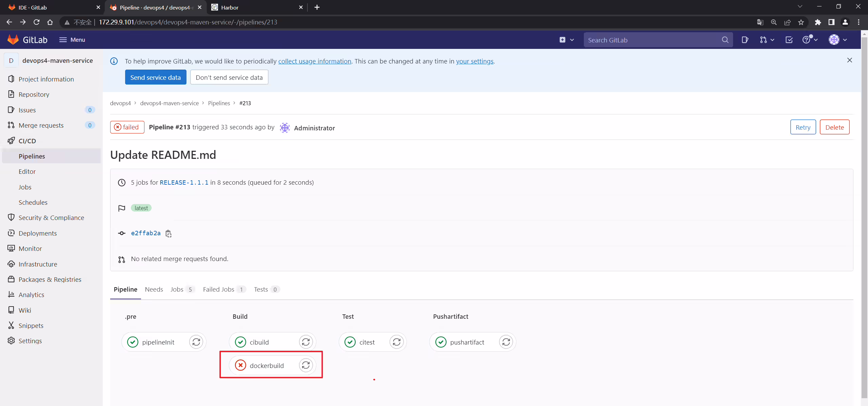The height and width of the screenshot is (406, 868).
Task: Retry the dockerbuild job
Action: coord(306,365)
